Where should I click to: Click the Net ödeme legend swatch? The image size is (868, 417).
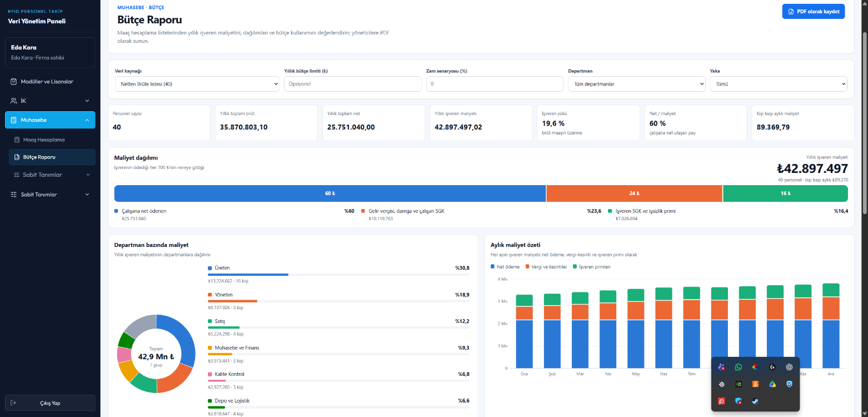coord(492,267)
